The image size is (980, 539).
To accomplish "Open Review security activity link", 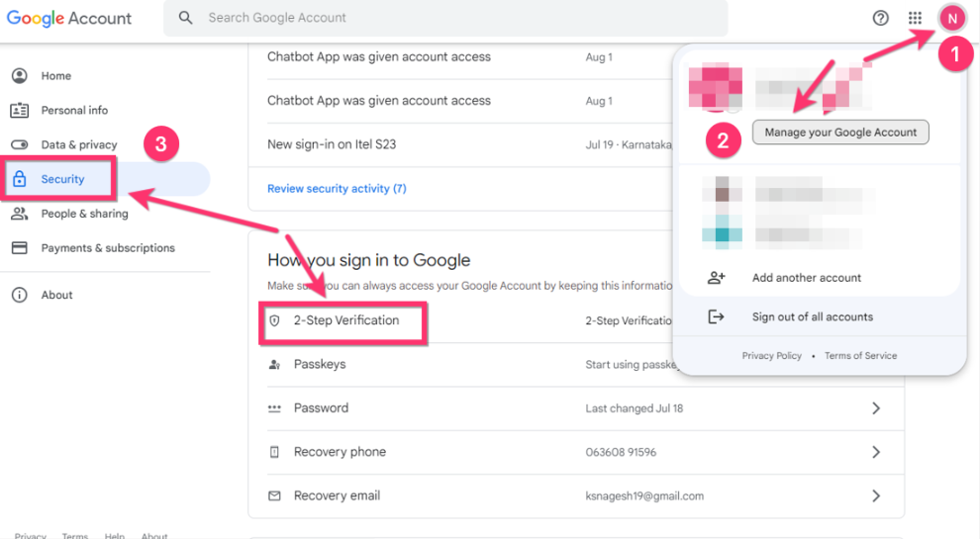I will click(x=337, y=189).
